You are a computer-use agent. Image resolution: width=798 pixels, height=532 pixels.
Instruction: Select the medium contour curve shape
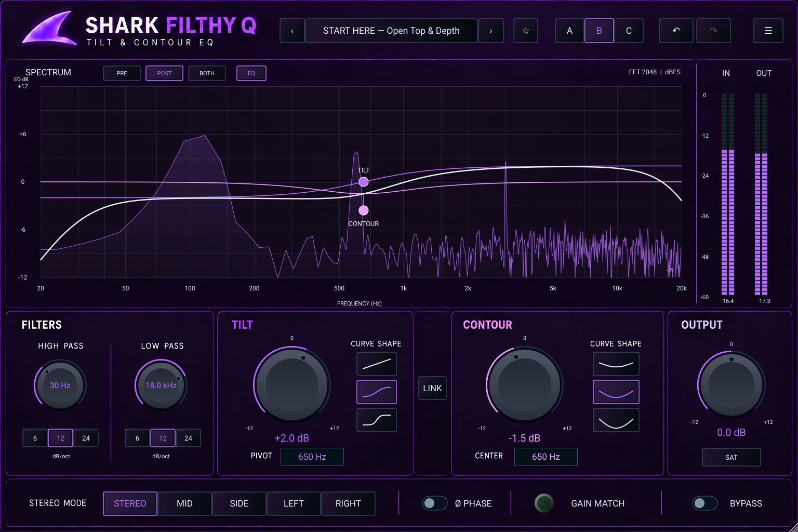616,392
